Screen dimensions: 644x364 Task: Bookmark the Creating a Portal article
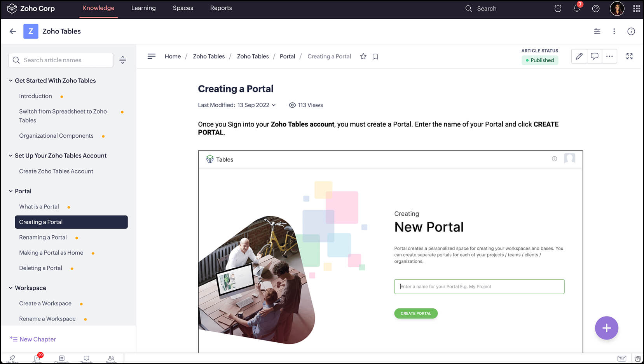click(375, 56)
